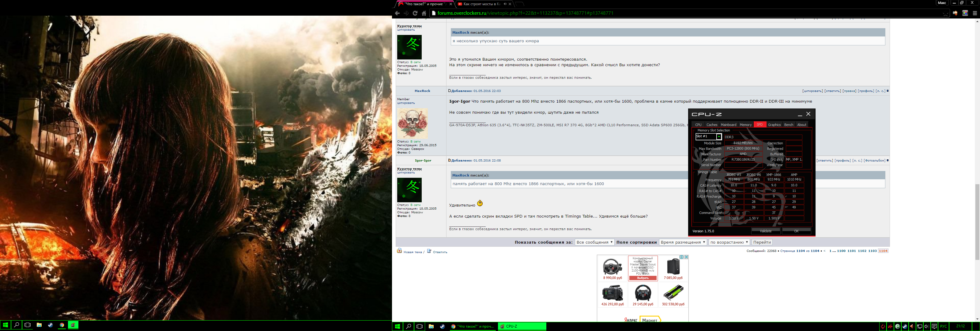Viewport: 980px width, 331px height.
Task: Expand 'Время размещения' sort dropdown
Action: point(683,242)
